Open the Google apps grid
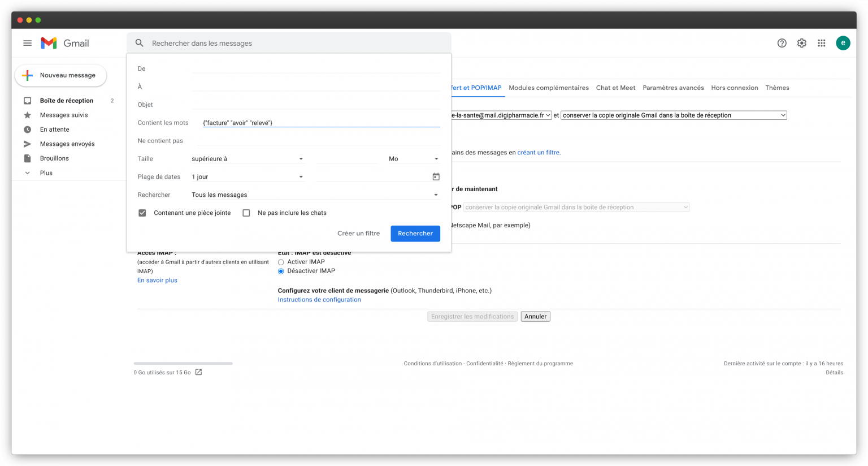Image resolution: width=868 pixels, height=466 pixels. click(821, 43)
